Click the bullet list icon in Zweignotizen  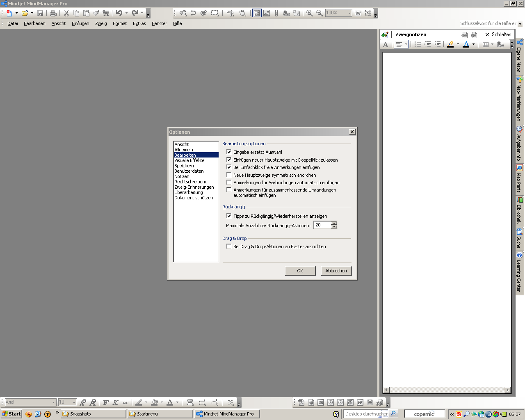coord(418,44)
